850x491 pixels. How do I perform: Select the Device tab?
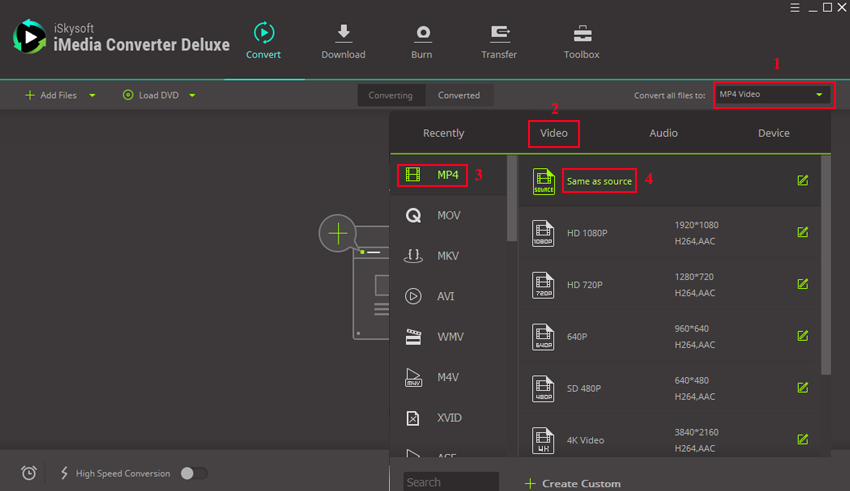774,133
